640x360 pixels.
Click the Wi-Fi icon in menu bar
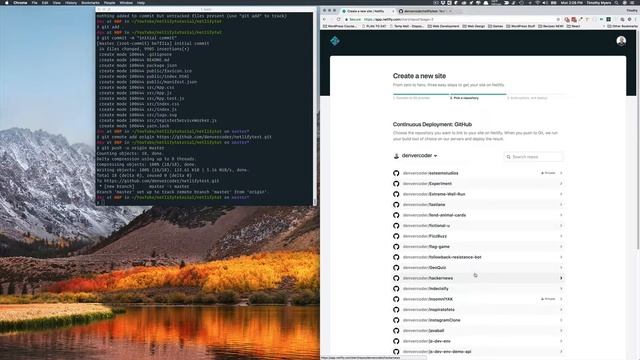[537, 2]
